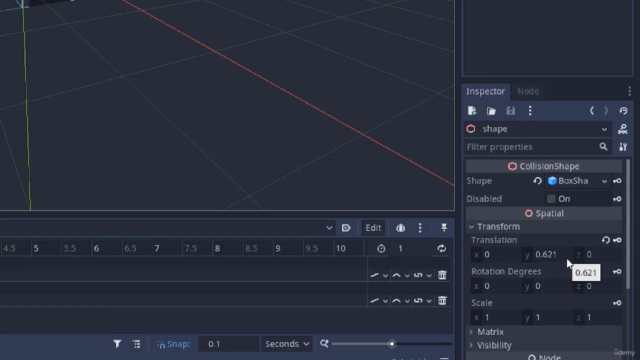Collapse the Transform section
This screenshot has height=360, width=640.
coord(544,227)
